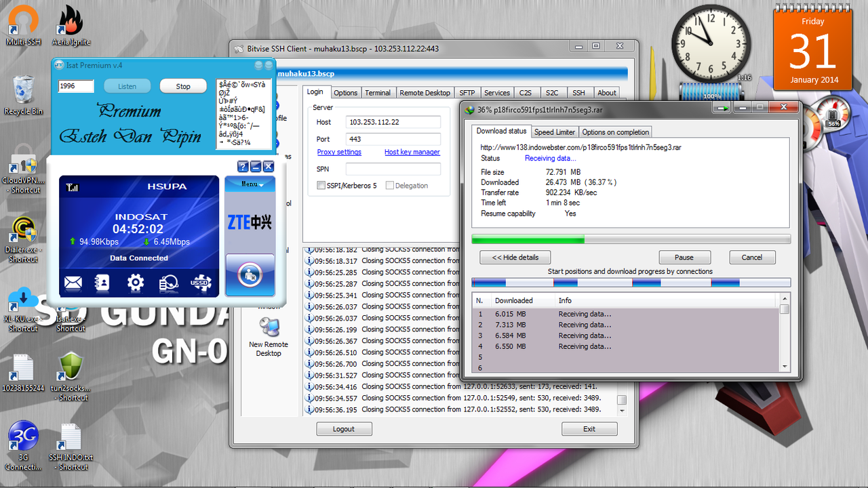
Task: Open the tun2socks shortcut icon
Action: (x=71, y=376)
